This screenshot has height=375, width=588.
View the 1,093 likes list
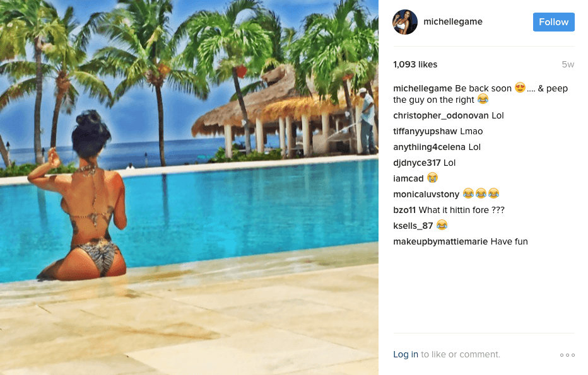click(x=415, y=64)
